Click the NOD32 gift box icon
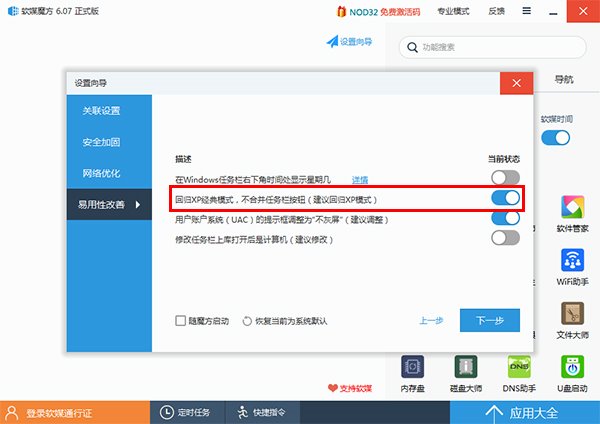 [x=341, y=11]
